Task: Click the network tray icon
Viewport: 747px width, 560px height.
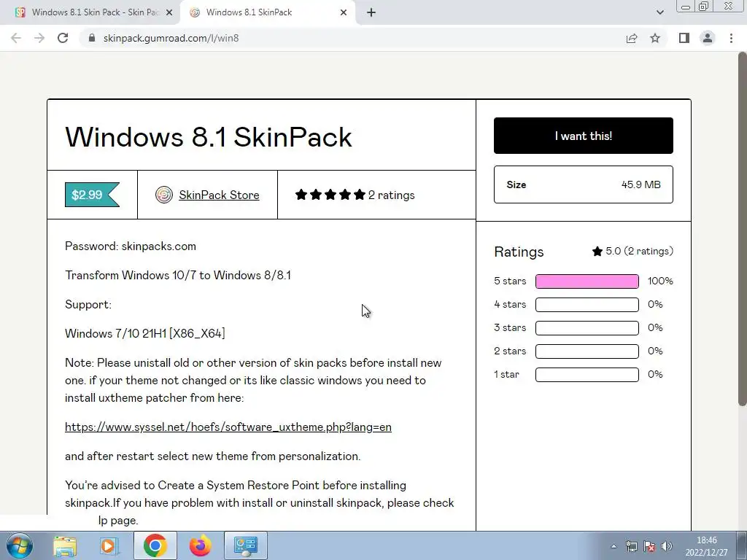Action: [631, 546]
